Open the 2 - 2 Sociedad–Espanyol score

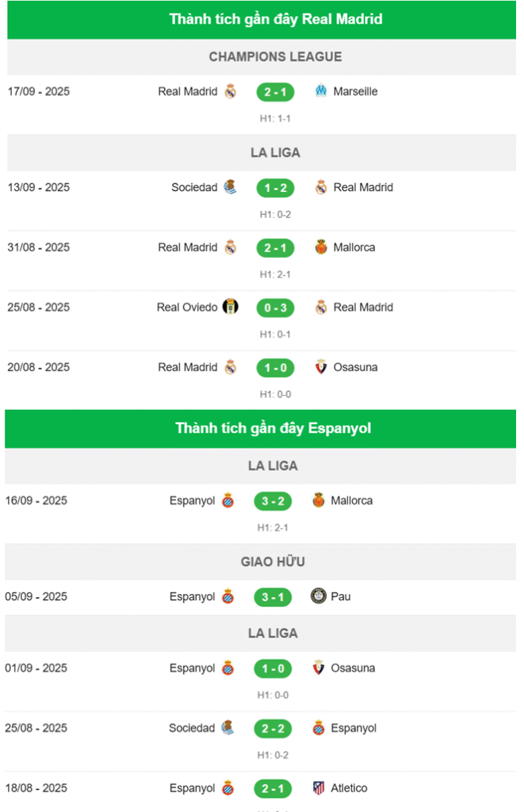273,728
